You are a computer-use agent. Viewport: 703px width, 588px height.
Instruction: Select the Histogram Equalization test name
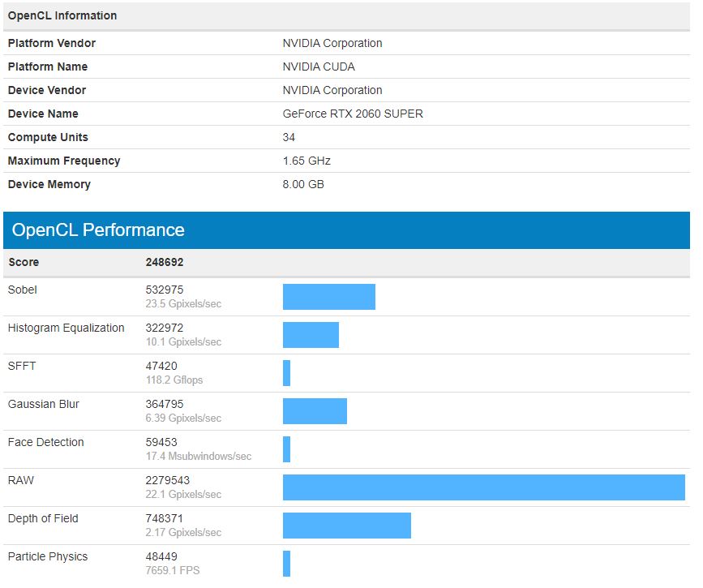[x=66, y=328]
